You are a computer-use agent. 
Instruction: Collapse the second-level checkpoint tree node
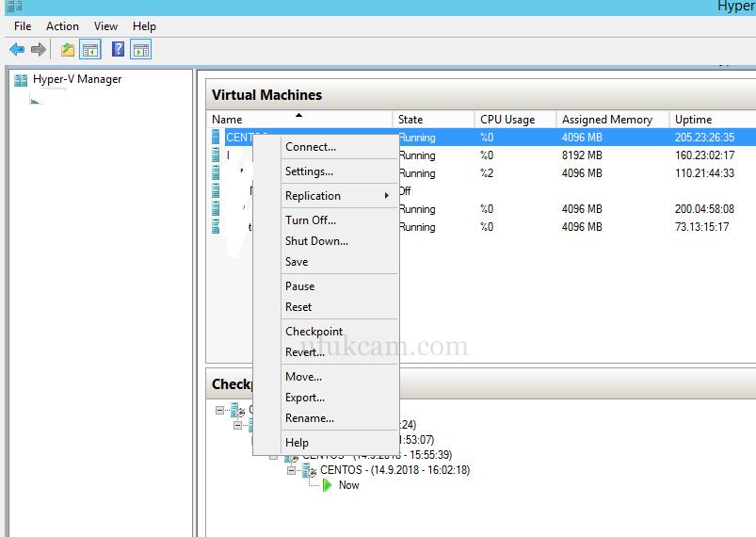237,425
